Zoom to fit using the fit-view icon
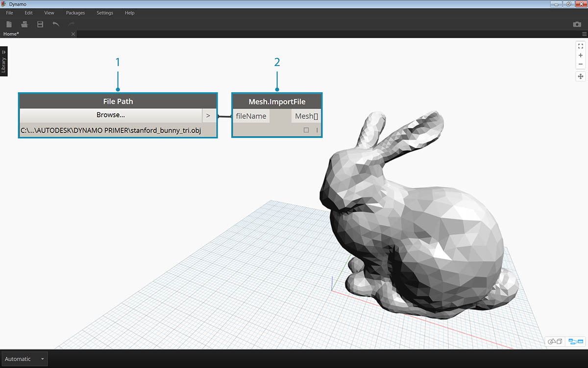Viewport: 588px width, 368px height. [x=580, y=46]
